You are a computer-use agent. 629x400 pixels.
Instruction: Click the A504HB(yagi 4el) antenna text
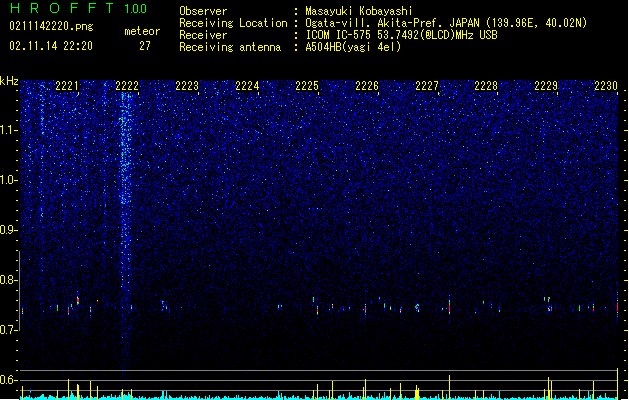coord(353,47)
